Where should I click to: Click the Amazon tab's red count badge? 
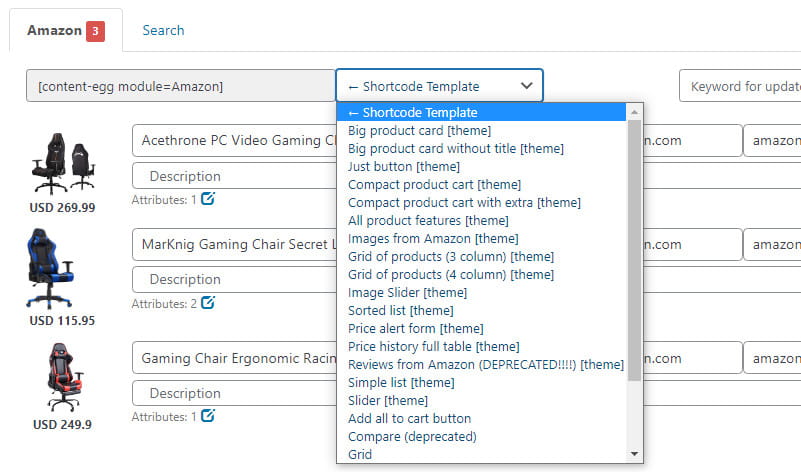95,31
